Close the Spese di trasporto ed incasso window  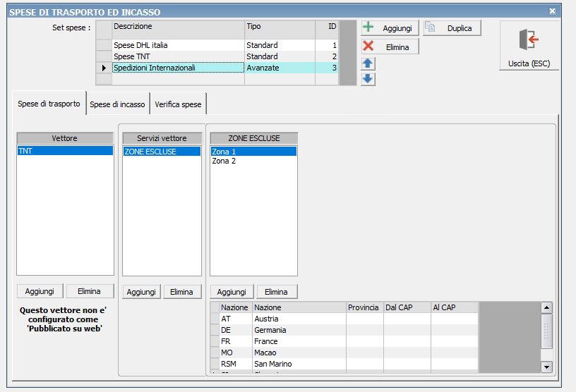[x=552, y=11]
